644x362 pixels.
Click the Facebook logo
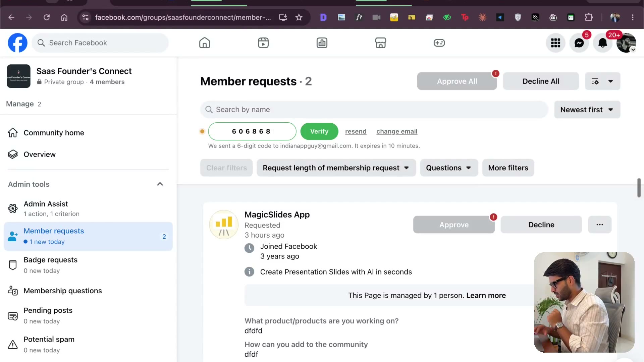pos(17,43)
